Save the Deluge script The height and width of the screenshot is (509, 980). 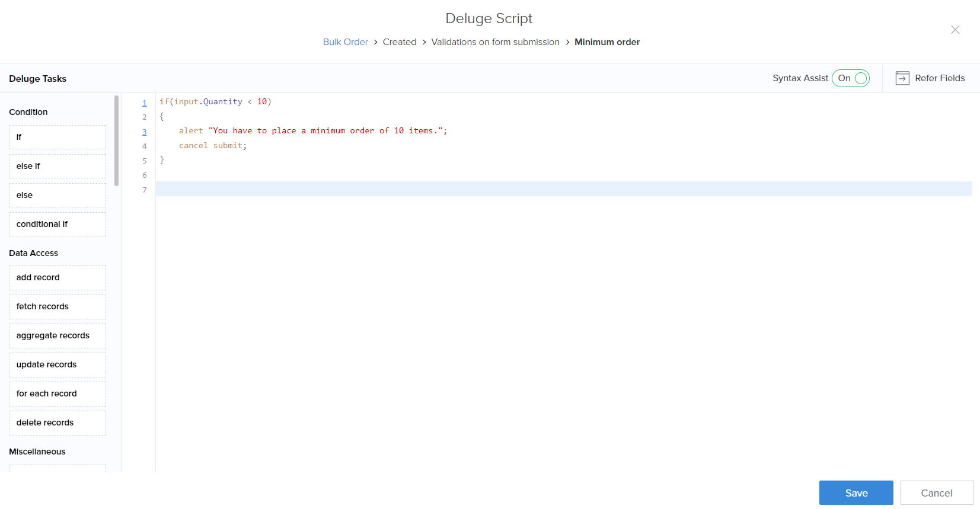click(855, 492)
